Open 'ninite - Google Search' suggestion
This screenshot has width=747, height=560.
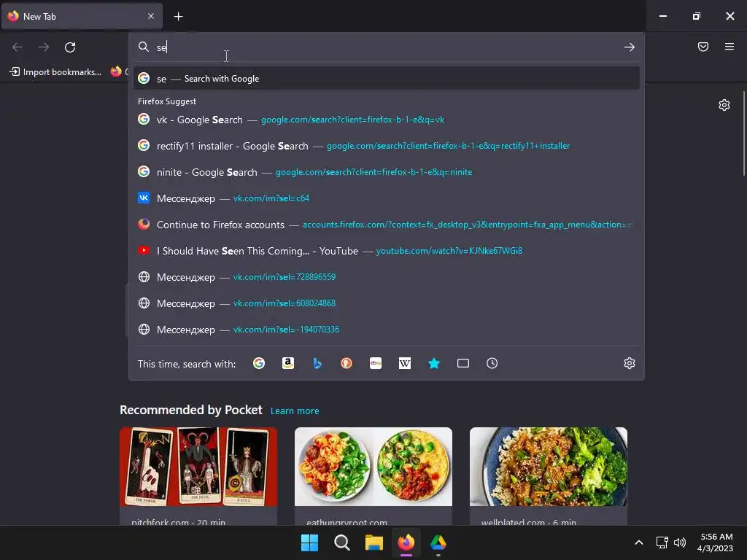click(387, 172)
